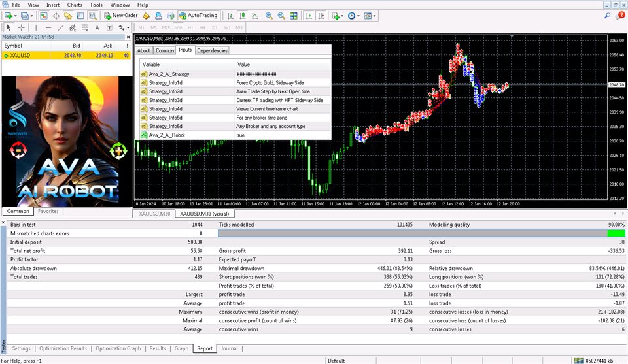Switch to line chart view
Image resolution: width=628 pixels, height=364 pixels.
[254, 16]
